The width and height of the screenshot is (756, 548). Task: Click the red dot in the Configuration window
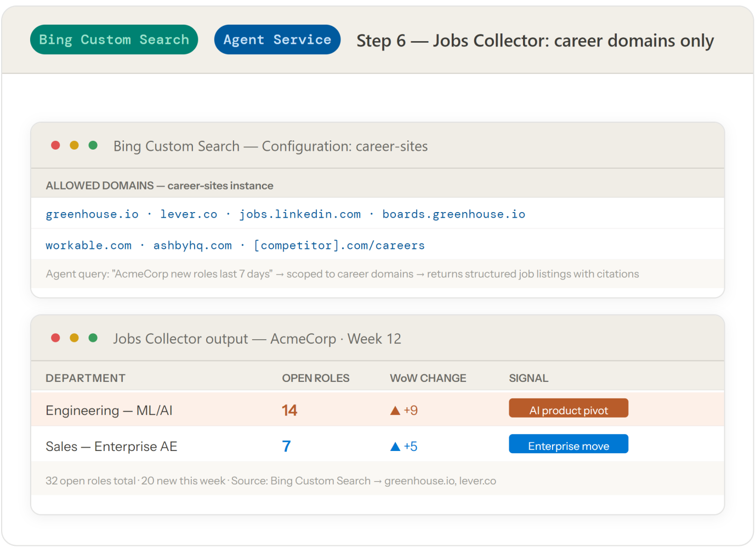coord(55,145)
